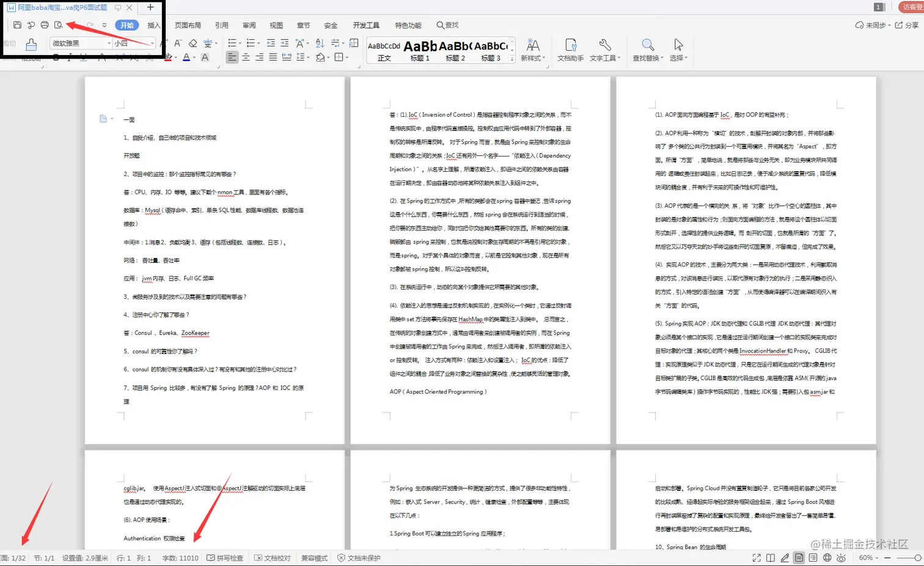Click the increase indent icon
924x566 pixels.
[x=284, y=43]
